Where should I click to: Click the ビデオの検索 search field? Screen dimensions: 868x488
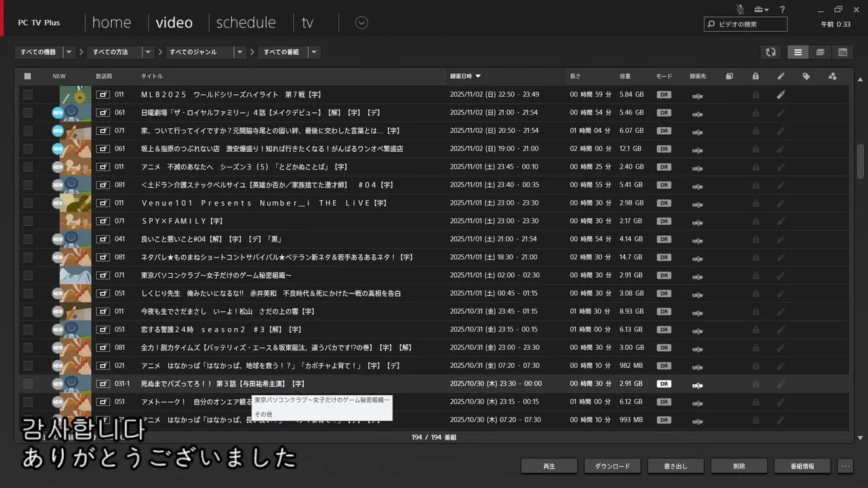746,24
